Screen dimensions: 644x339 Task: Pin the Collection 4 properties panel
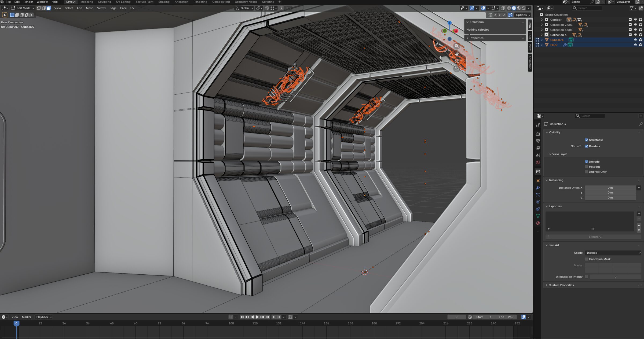(641, 124)
